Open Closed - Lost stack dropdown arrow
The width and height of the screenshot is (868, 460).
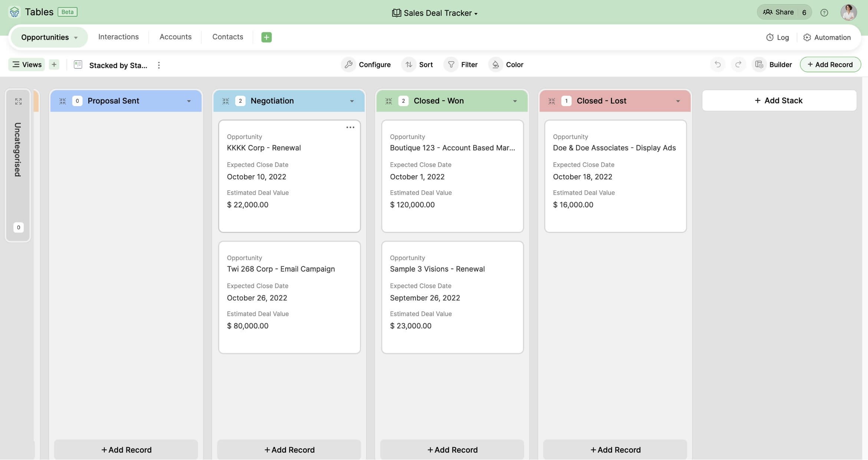point(678,101)
